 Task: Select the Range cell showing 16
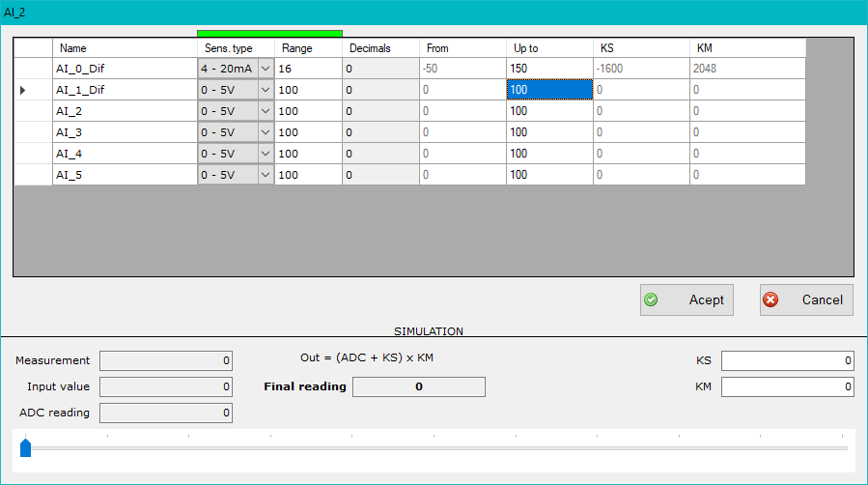[x=308, y=69]
